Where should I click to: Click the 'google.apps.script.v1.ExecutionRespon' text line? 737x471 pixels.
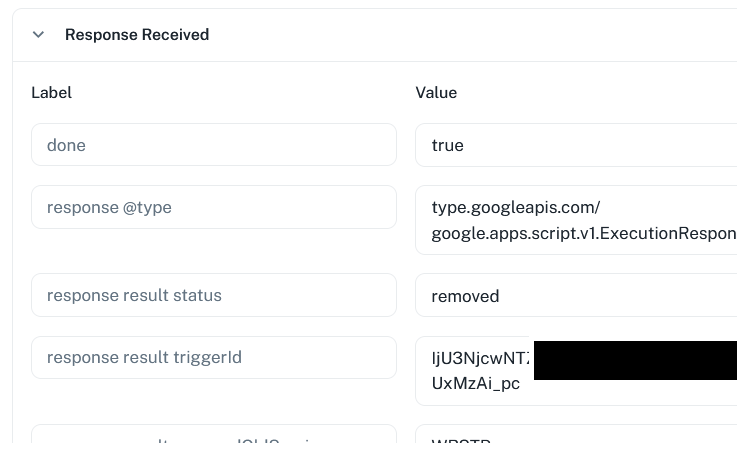584,234
